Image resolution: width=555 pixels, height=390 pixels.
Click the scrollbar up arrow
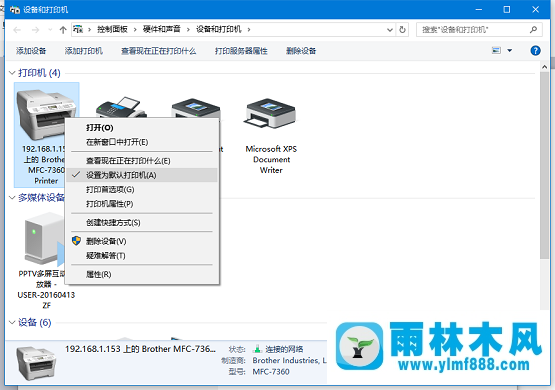point(544,67)
